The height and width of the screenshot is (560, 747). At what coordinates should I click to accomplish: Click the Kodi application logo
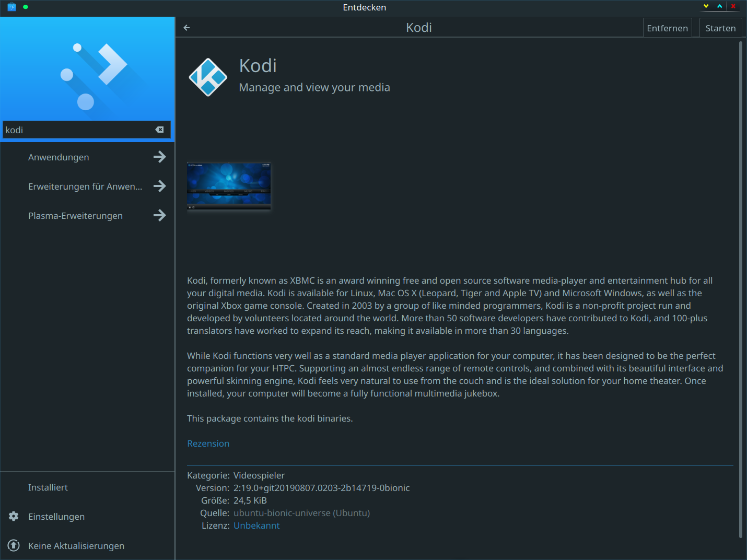pos(208,77)
